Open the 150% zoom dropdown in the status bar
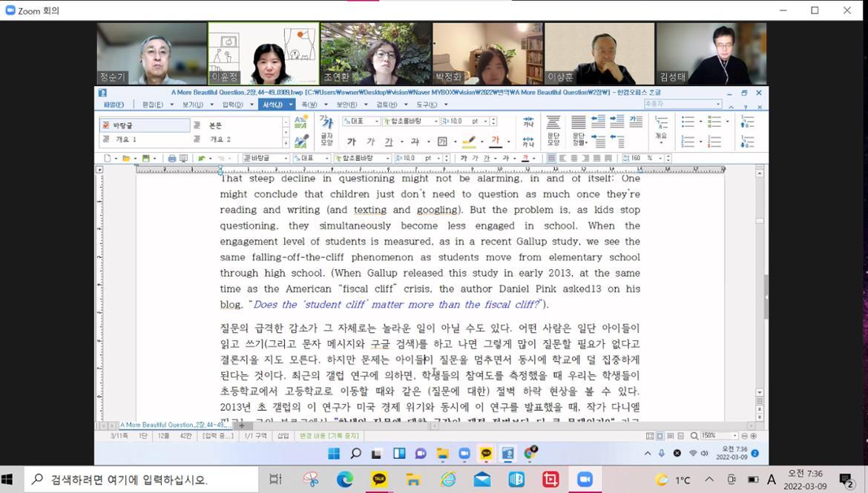Image resolution: width=868 pixels, height=493 pixels. pos(735,436)
